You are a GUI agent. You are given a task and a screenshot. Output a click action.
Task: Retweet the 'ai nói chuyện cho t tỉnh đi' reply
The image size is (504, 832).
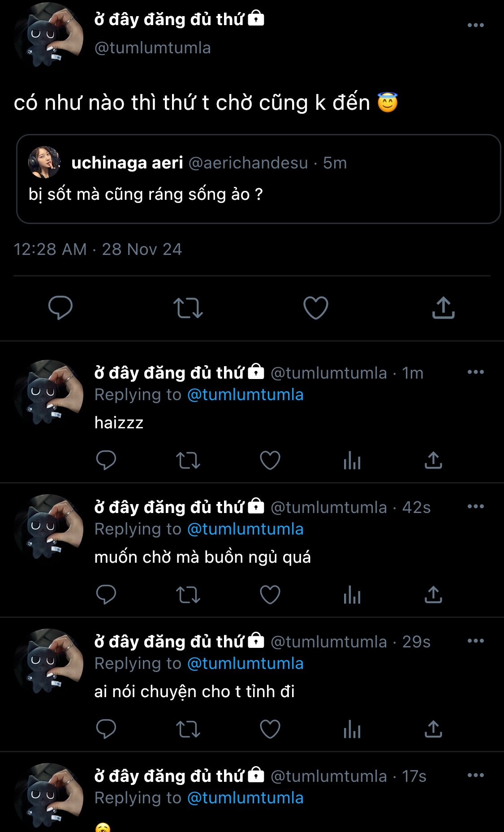(188, 729)
